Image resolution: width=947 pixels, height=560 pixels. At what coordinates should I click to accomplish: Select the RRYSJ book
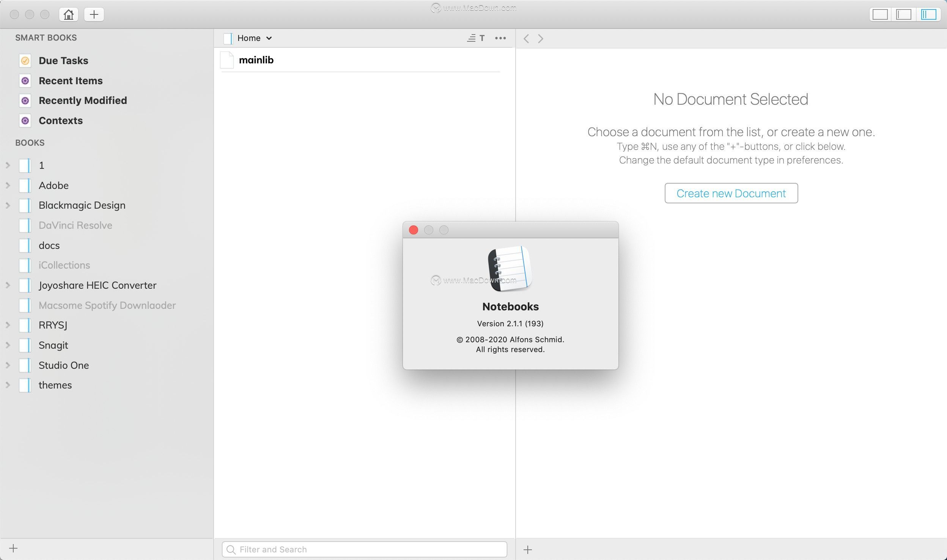53,325
